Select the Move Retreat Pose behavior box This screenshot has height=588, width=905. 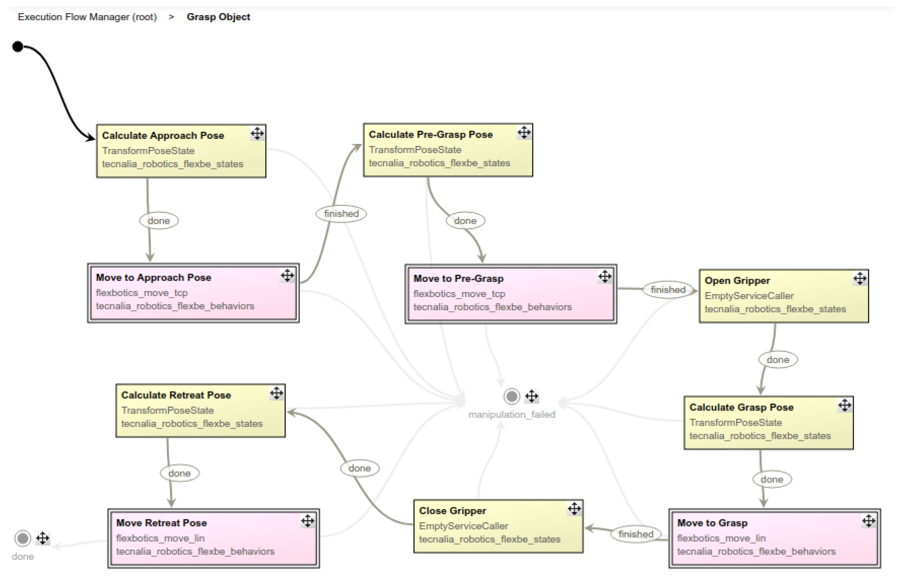pyautogui.click(x=213, y=538)
